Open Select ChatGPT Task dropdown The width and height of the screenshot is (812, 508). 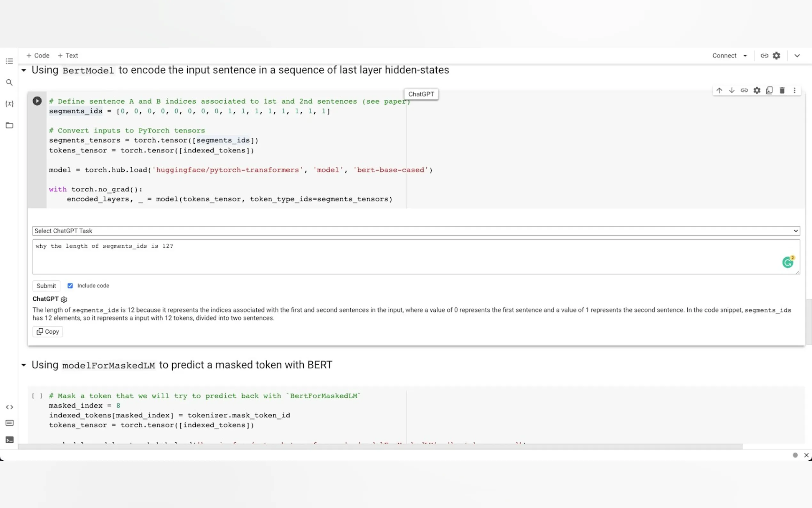click(416, 231)
